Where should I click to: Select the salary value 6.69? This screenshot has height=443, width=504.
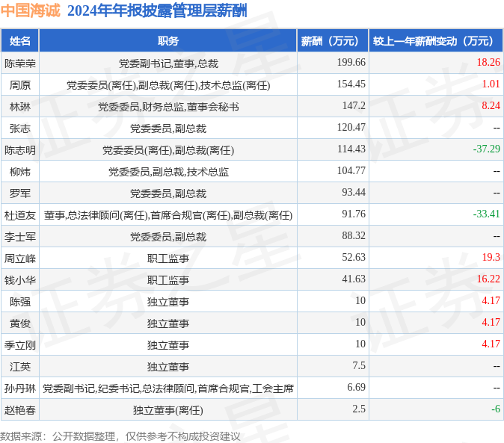tap(356, 387)
